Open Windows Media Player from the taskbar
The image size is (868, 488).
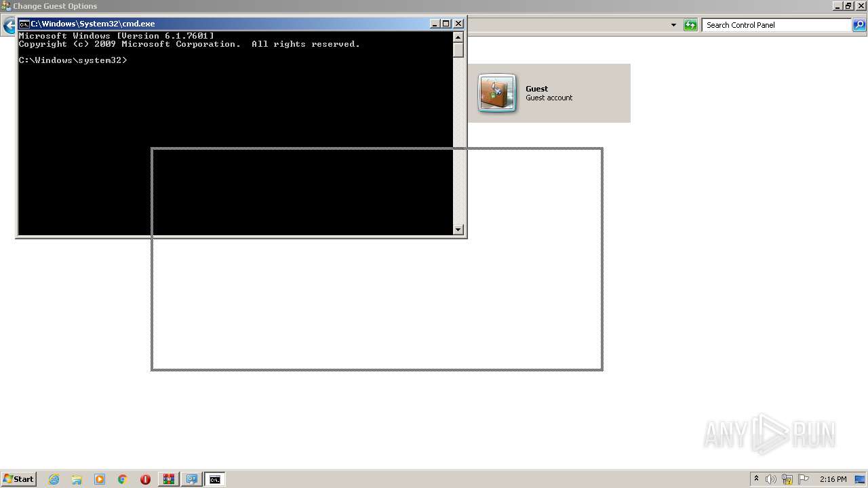[x=100, y=479]
